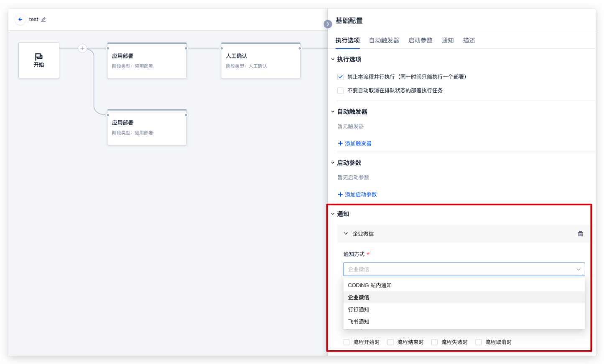Choose CODING 站内通知 option
This screenshot has width=604, height=364.
coord(464,286)
